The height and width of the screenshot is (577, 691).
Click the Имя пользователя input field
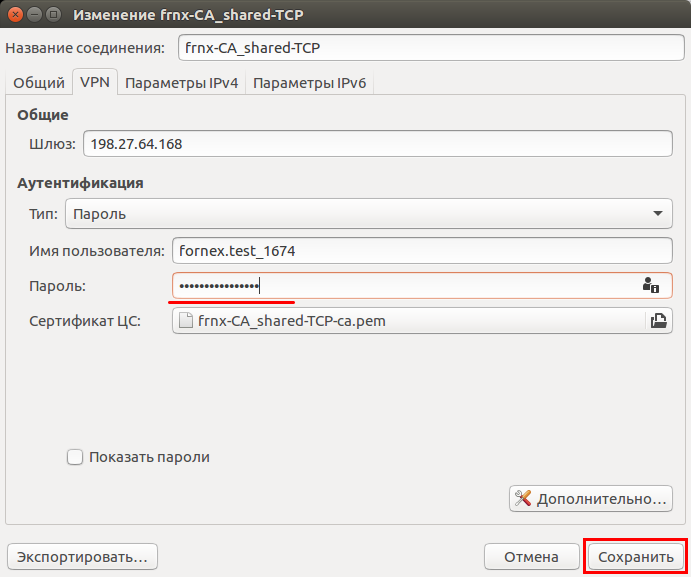tap(422, 251)
